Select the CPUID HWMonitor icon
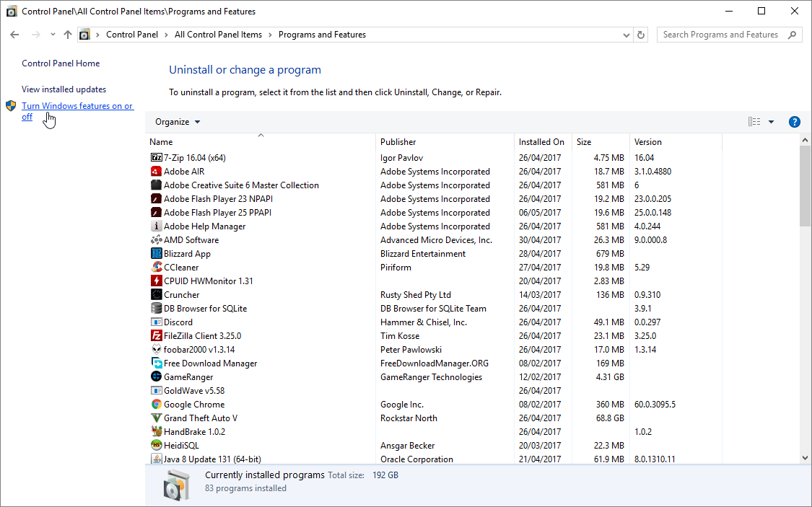The width and height of the screenshot is (812, 507). point(156,281)
